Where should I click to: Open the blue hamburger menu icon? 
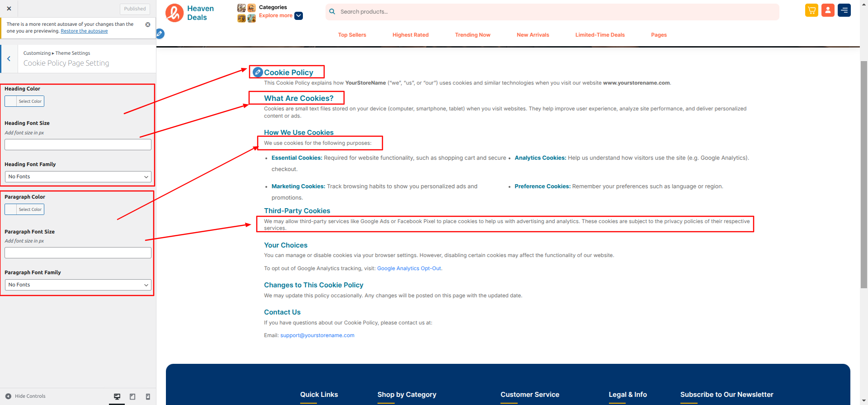pos(844,10)
